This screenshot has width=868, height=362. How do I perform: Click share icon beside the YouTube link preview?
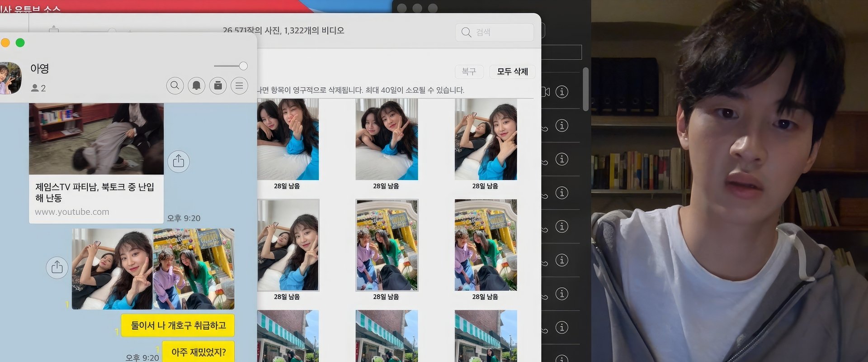pos(179,161)
